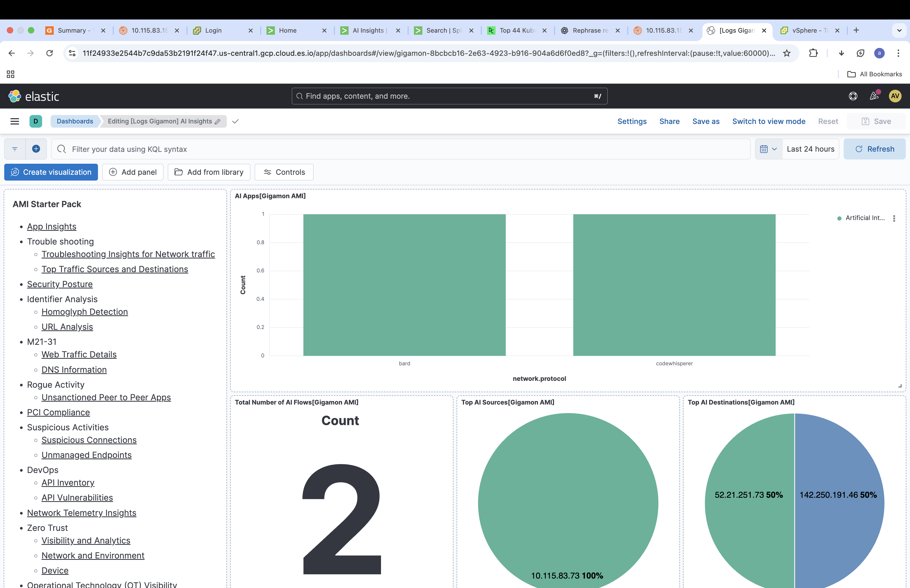Go back in browser history
The height and width of the screenshot is (588, 910).
[12, 53]
